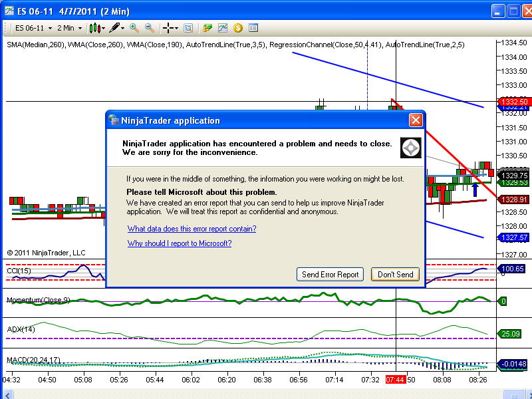This screenshot has width=532, height=399.
Task: Click the 1334.50 price axis label
Action: pos(515,43)
